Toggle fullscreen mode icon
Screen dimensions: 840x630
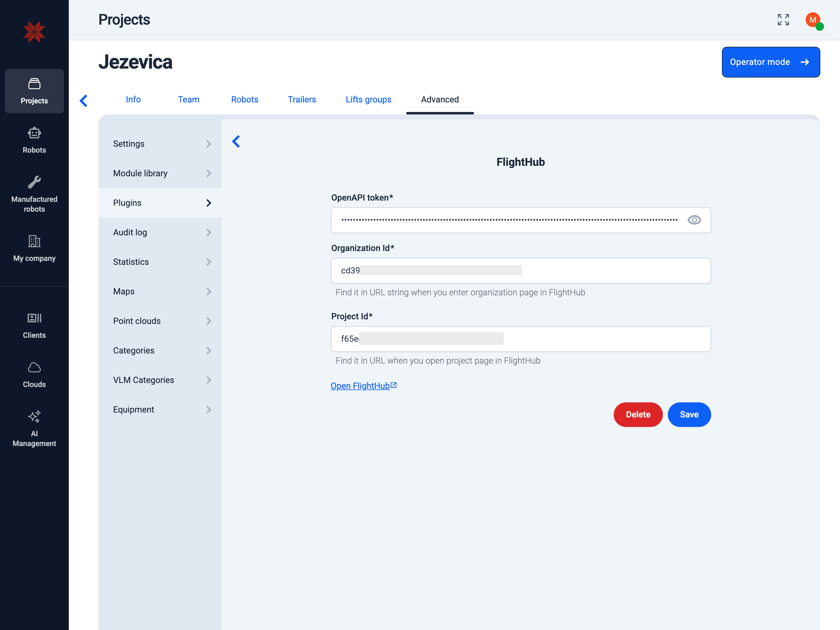783,20
